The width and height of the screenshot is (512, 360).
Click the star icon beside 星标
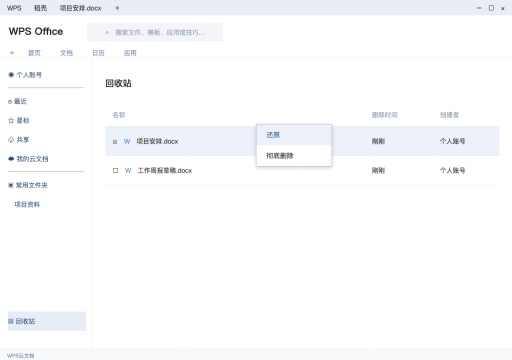(11, 120)
